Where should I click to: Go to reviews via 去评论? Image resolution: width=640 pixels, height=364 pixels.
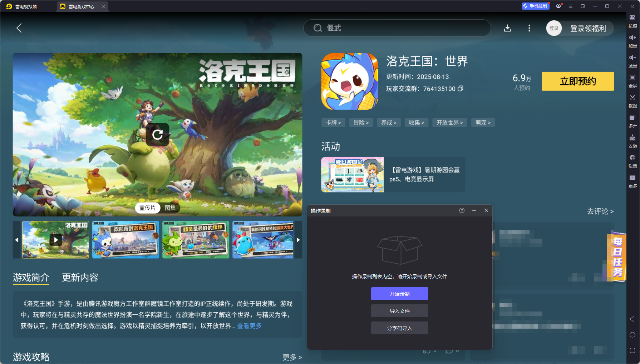[600, 211]
